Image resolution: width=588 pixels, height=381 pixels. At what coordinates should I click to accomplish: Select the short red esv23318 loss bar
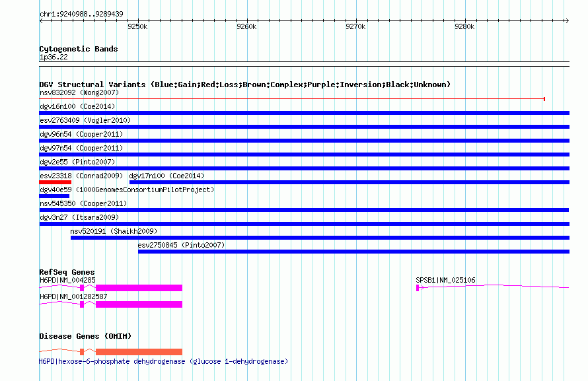[x=55, y=182]
